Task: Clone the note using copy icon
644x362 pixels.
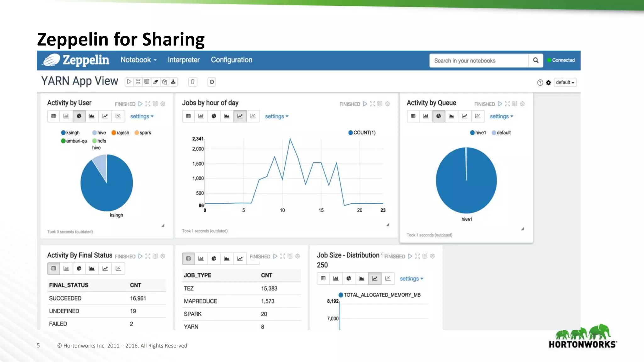Action: 164,82
